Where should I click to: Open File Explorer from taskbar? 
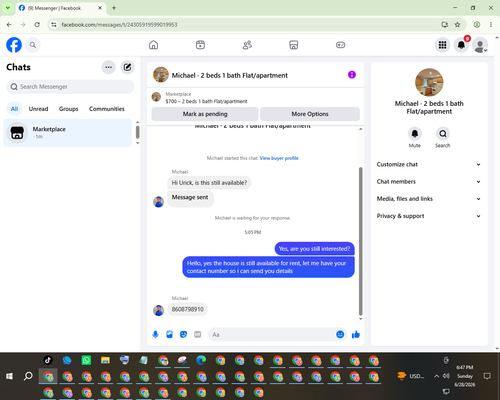105,360
